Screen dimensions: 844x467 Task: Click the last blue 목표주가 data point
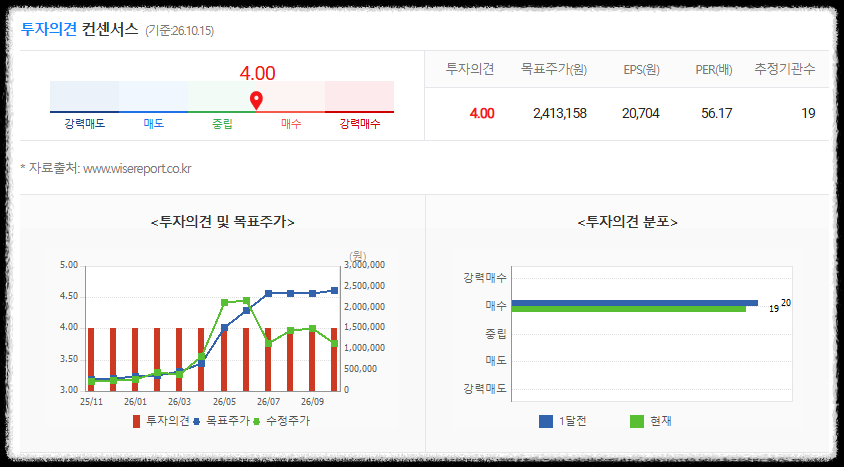point(334,291)
